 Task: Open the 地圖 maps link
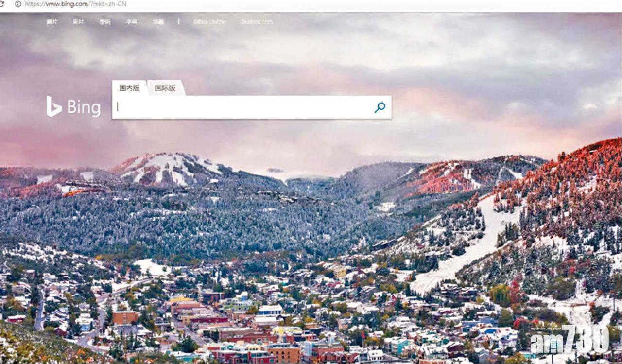point(158,22)
